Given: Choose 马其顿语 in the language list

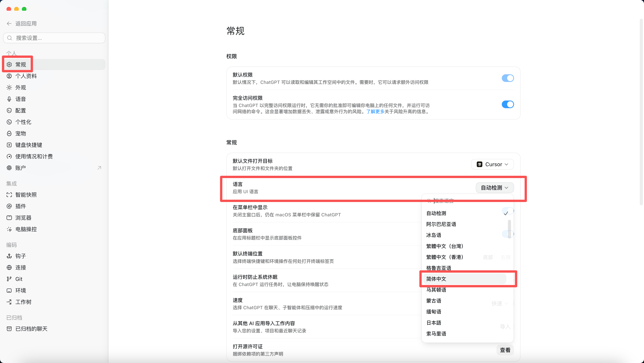Looking at the screenshot, I should pos(465,290).
